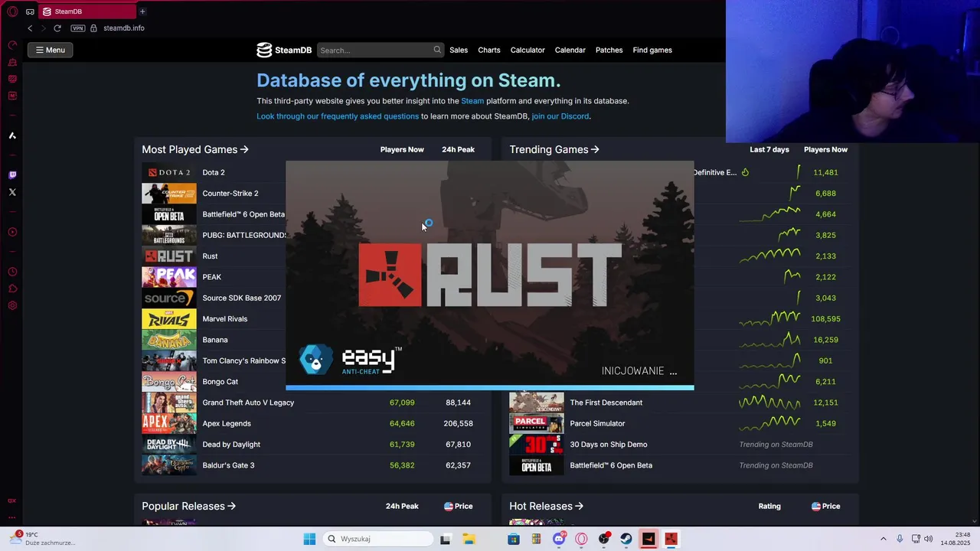Open the Windows Start menu
The image size is (980, 551).
(x=309, y=539)
